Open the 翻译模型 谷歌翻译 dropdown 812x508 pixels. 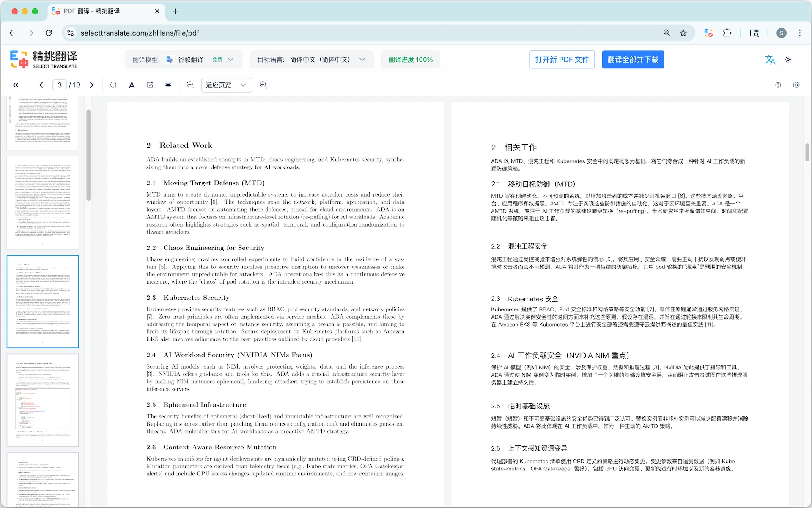click(x=184, y=60)
